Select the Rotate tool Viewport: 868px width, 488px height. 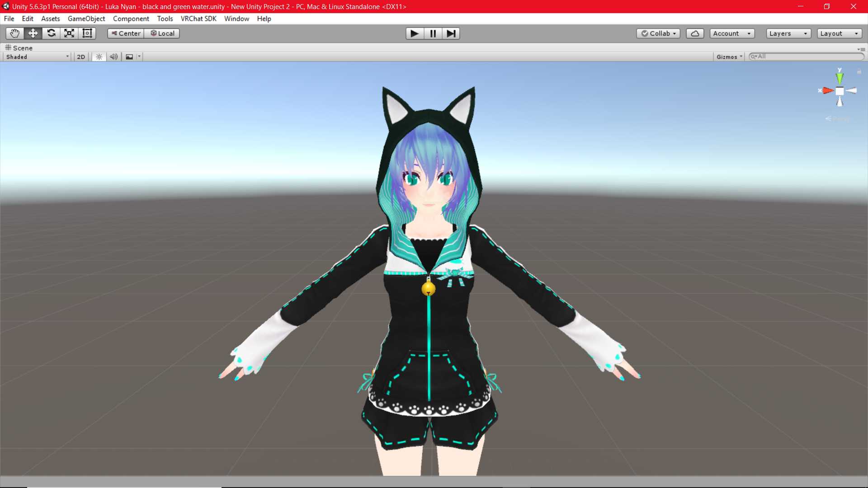[x=51, y=33]
